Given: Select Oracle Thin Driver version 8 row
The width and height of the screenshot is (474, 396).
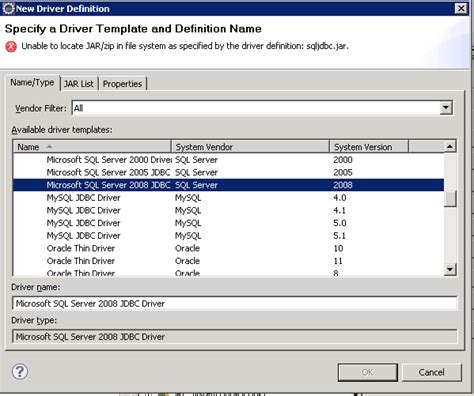Looking at the screenshot, I should (x=228, y=272).
